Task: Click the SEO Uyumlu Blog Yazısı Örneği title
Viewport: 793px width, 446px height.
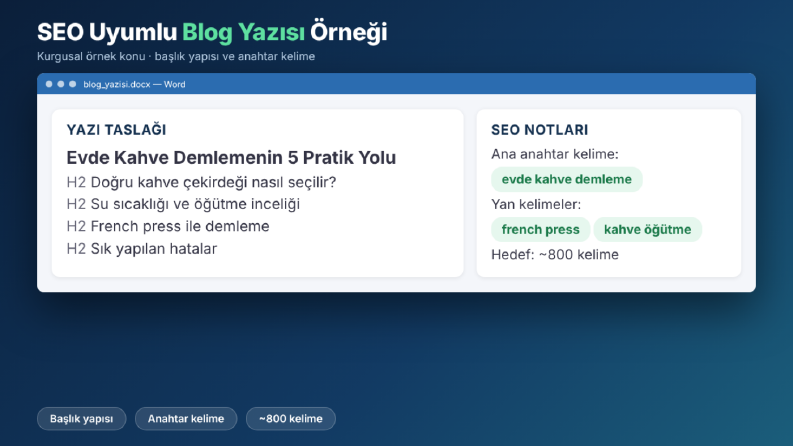Action: (x=212, y=32)
